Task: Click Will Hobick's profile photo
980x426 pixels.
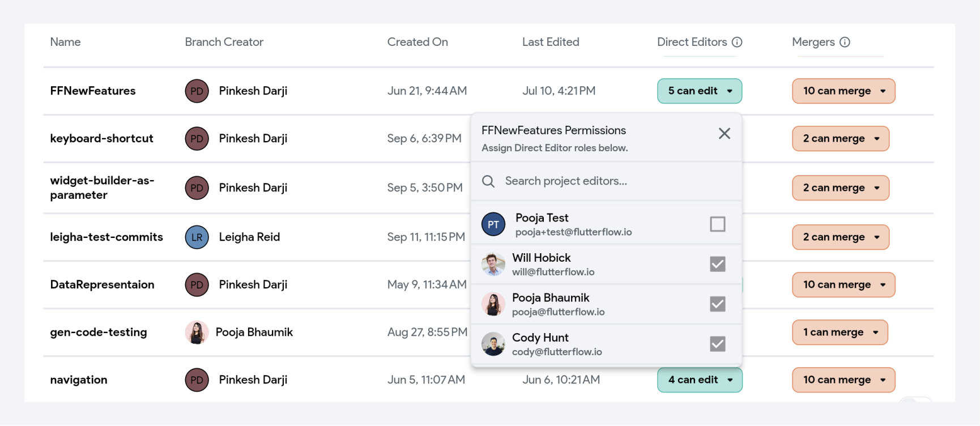Action: click(x=493, y=265)
